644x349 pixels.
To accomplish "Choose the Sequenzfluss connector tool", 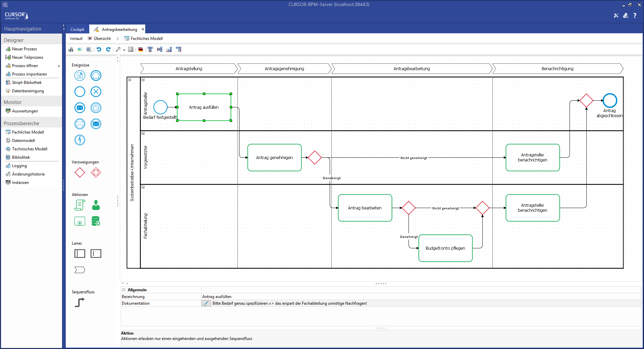I will (x=79, y=302).
